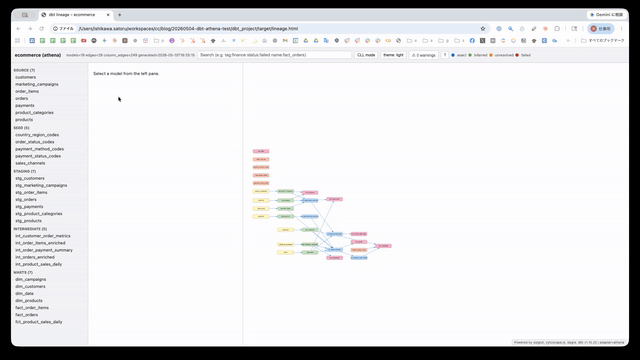Select int_product_sales_daily model
Screen dimensions: 640x360
coord(39,264)
